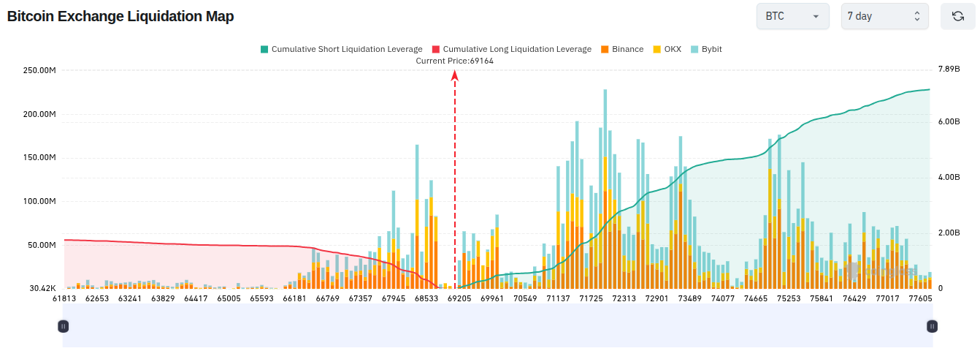
Task: Toggle the Binance legend series
Action: [621, 49]
